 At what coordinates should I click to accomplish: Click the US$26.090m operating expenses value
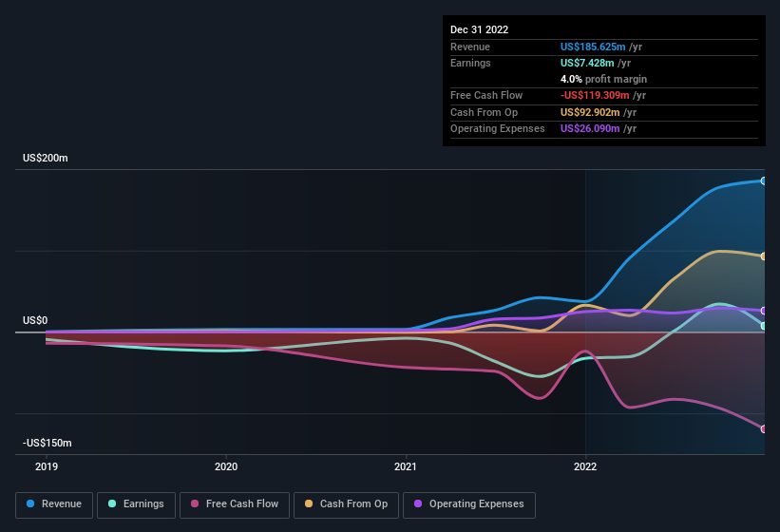[x=590, y=129]
